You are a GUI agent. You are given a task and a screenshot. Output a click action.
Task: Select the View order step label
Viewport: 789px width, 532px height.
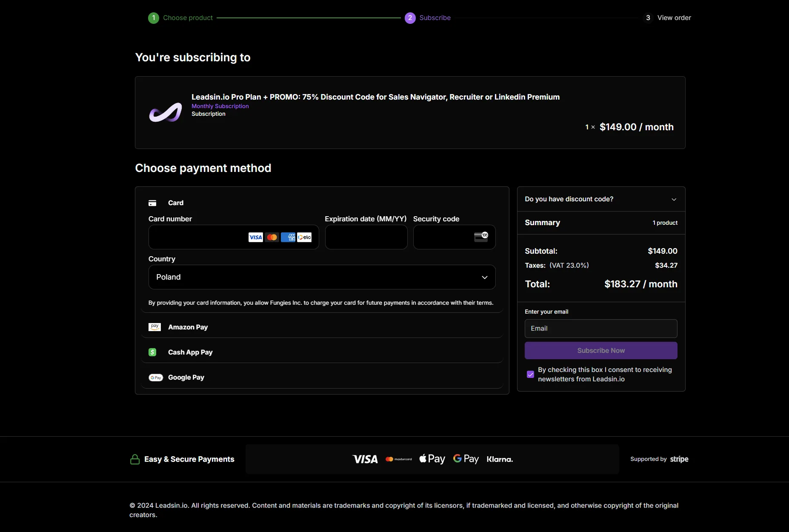click(x=674, y=18)
